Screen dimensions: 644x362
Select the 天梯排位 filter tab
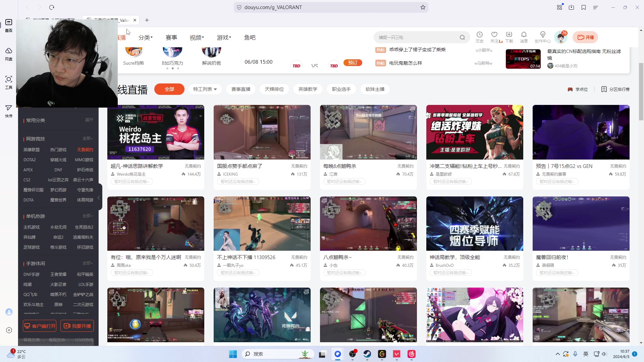274,89
